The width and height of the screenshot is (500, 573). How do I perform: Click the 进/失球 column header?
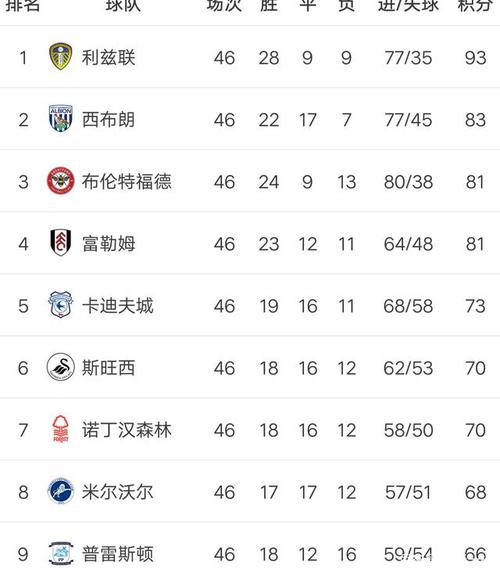click(x=408, y=5)
